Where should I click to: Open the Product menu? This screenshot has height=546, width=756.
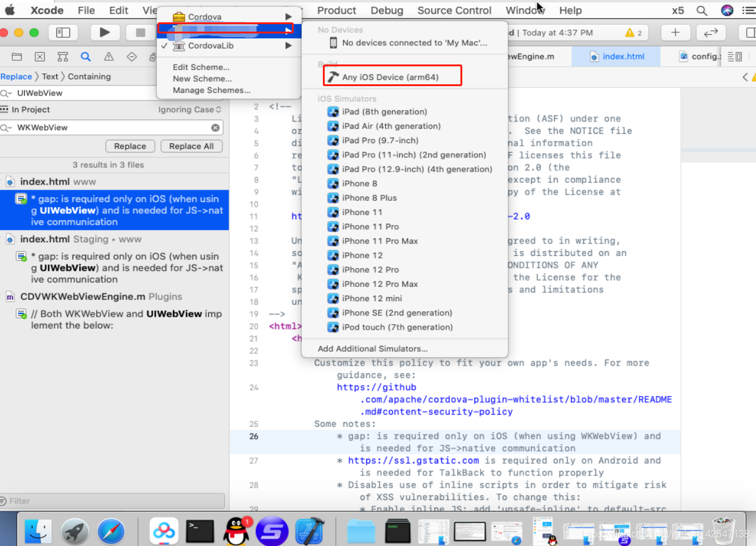point(336,11)
